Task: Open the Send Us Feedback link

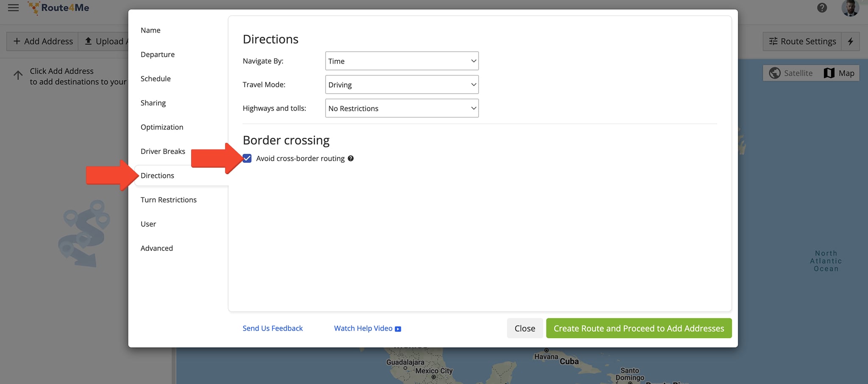Action: pos(273,328)
